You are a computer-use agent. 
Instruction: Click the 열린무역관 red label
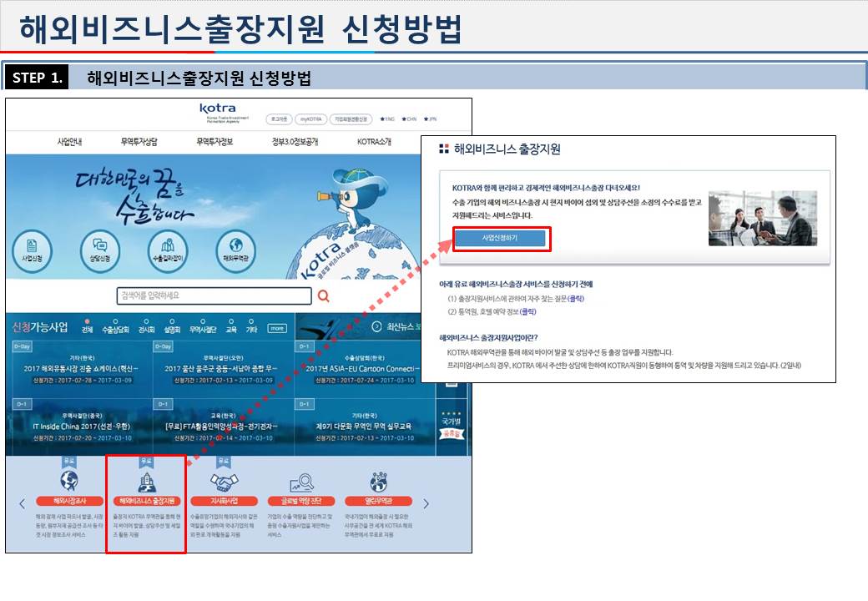379,501
